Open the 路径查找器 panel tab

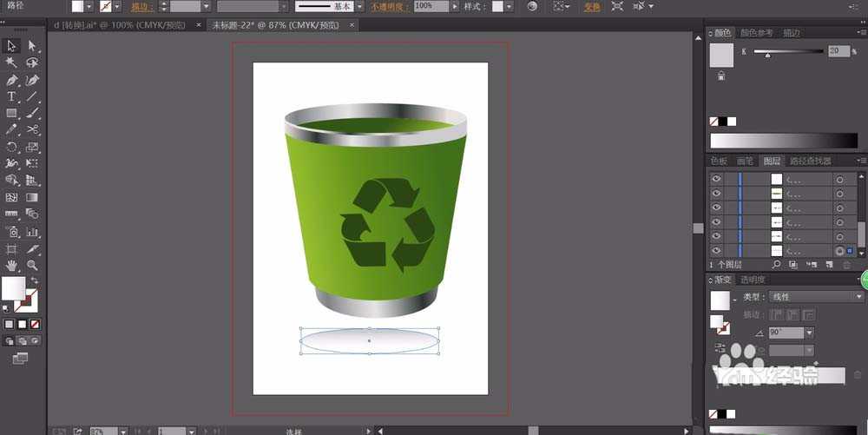(809, 161)
